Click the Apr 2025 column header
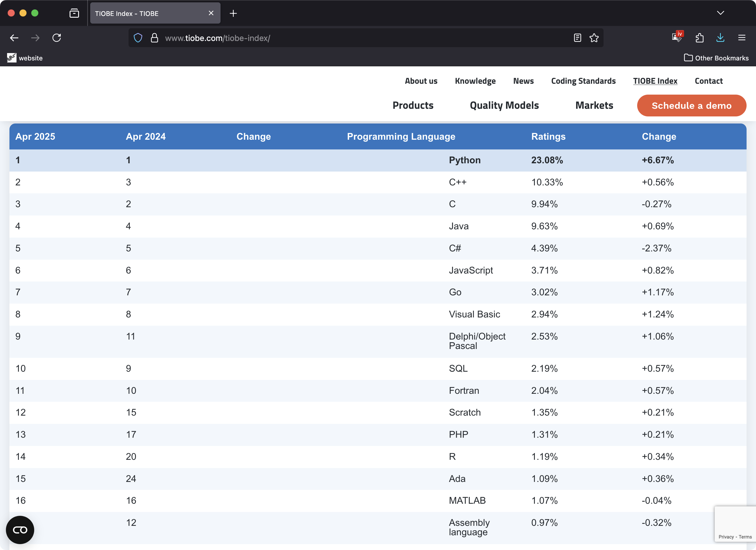The image size is (756, 550). [35, 136]
